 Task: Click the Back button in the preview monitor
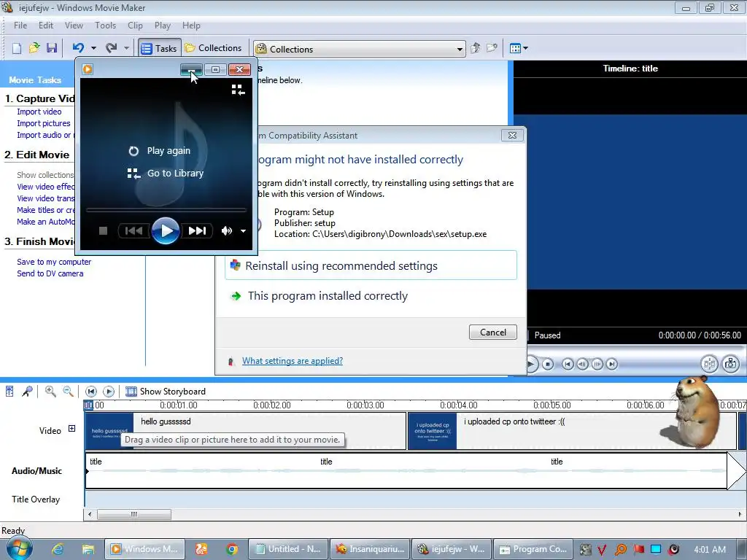(568, 365)
